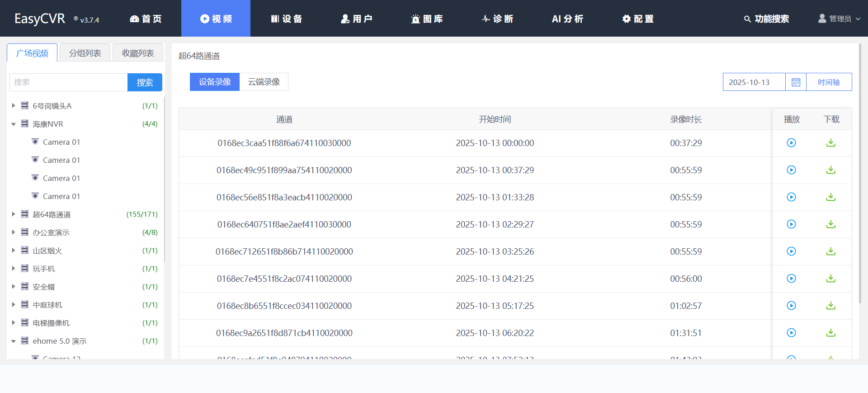Click the calendar icon by date field
This screenshot has height=393, width=868.
[x=796, y=82]
